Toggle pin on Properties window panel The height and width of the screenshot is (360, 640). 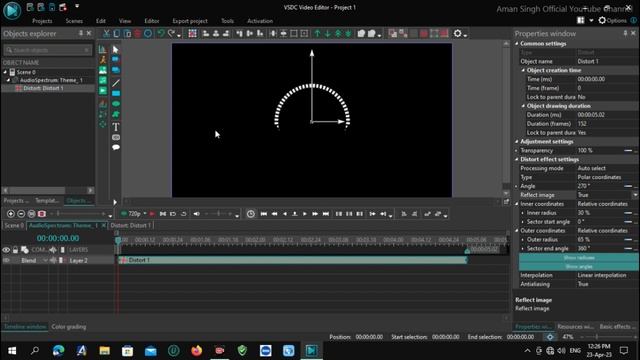tap(625, 33)
